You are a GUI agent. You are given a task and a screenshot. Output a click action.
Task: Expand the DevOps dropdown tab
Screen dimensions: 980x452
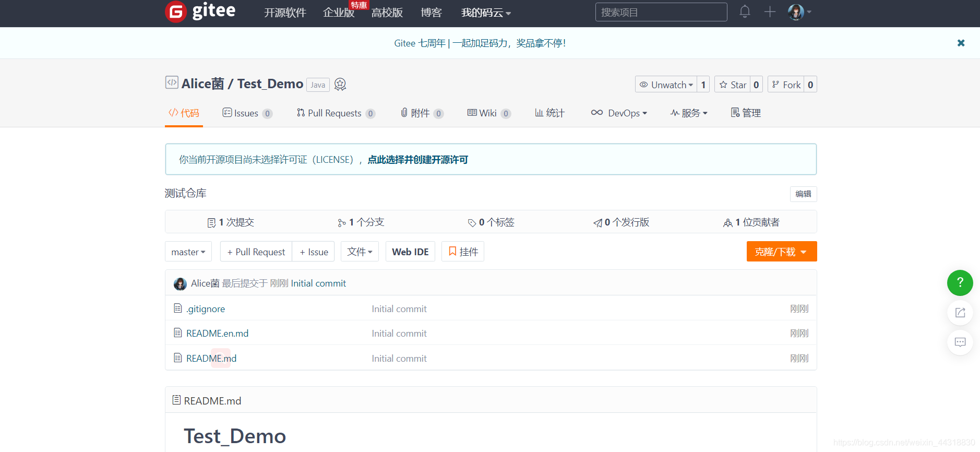tap(619, 113)
